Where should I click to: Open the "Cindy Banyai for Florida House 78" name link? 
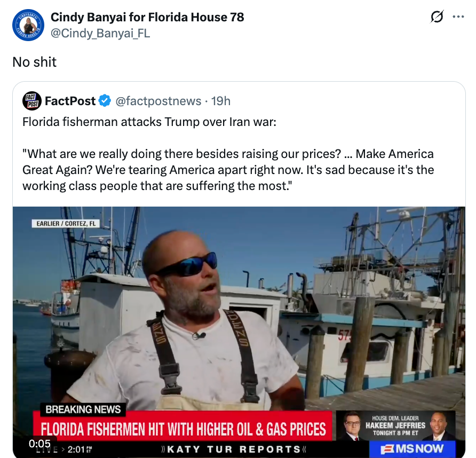147,17
